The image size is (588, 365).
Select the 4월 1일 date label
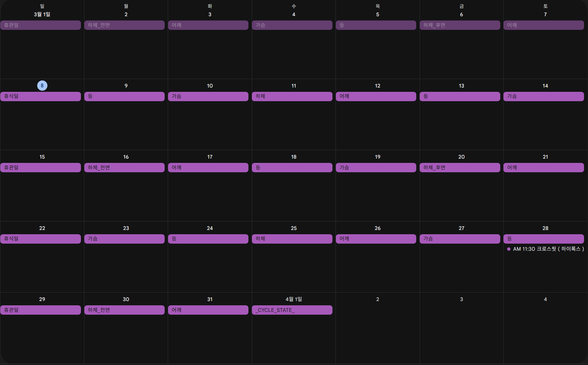(294, 299)
